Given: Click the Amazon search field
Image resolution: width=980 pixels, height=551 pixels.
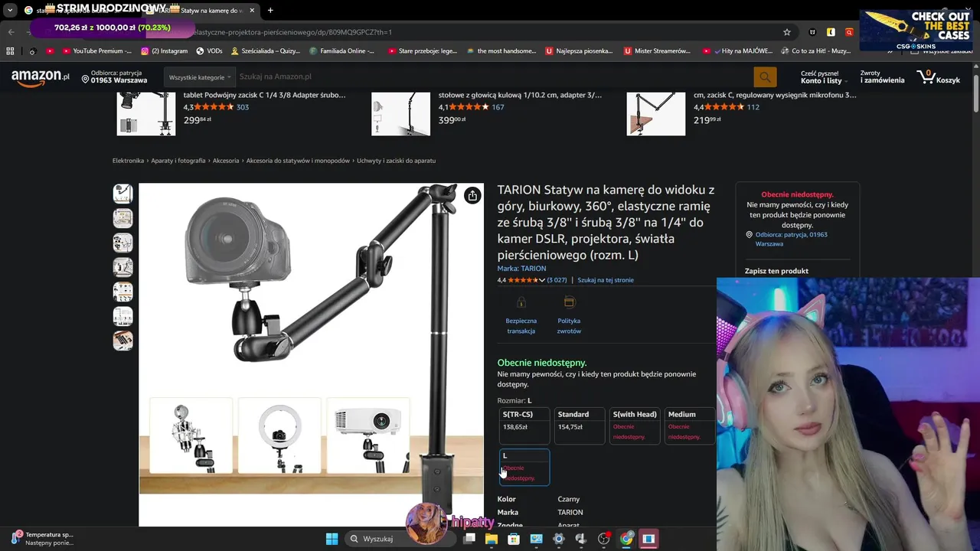Looking at the screenshot, I should click(494, 77).
